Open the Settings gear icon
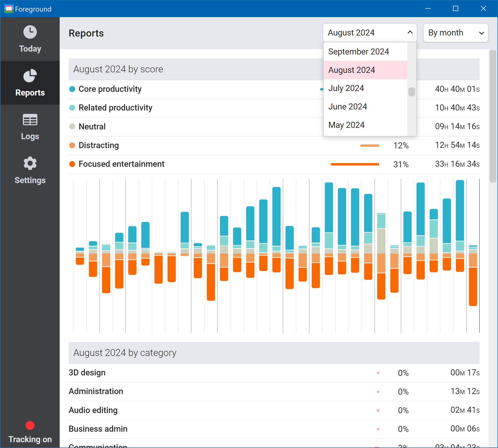Image resolution: width=498 pixels, height=448 pixels. 30,163
